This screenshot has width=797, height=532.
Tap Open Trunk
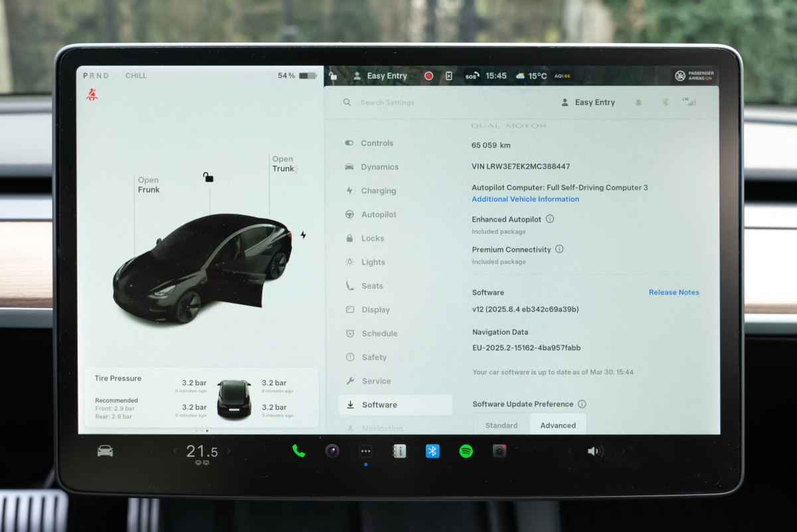click(283, 163)
